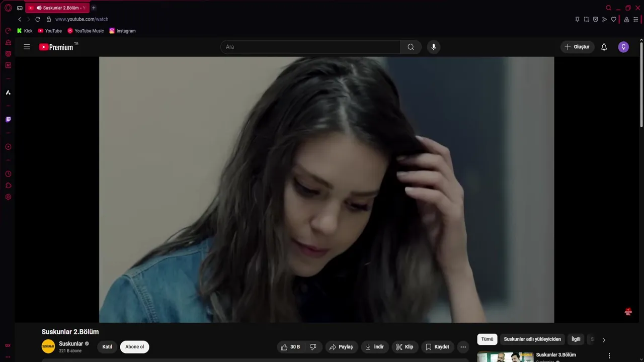The width and height of the screenshot is (644, 362).
Task: Open options for Suskunlar 3.Bölüm video
Action: [x=609, y=356]
